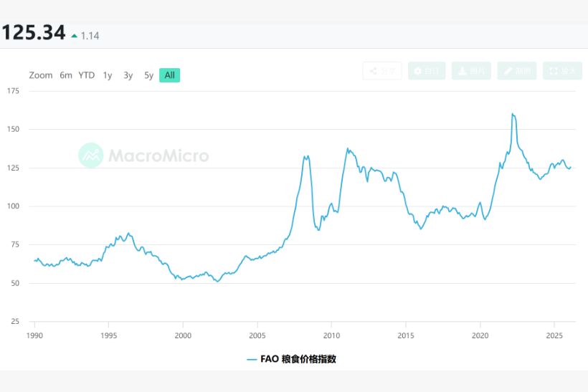Click the green up-arrow change indicator

point(74,35)
